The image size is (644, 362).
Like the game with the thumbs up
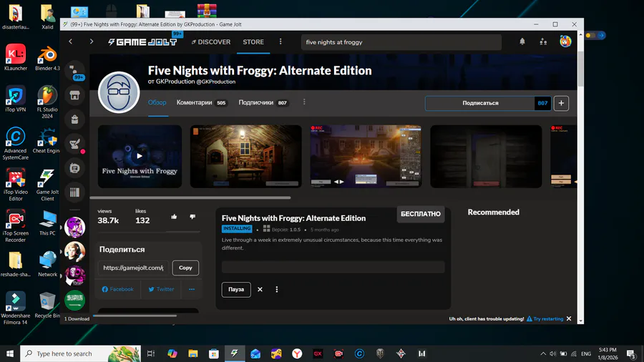174,217
